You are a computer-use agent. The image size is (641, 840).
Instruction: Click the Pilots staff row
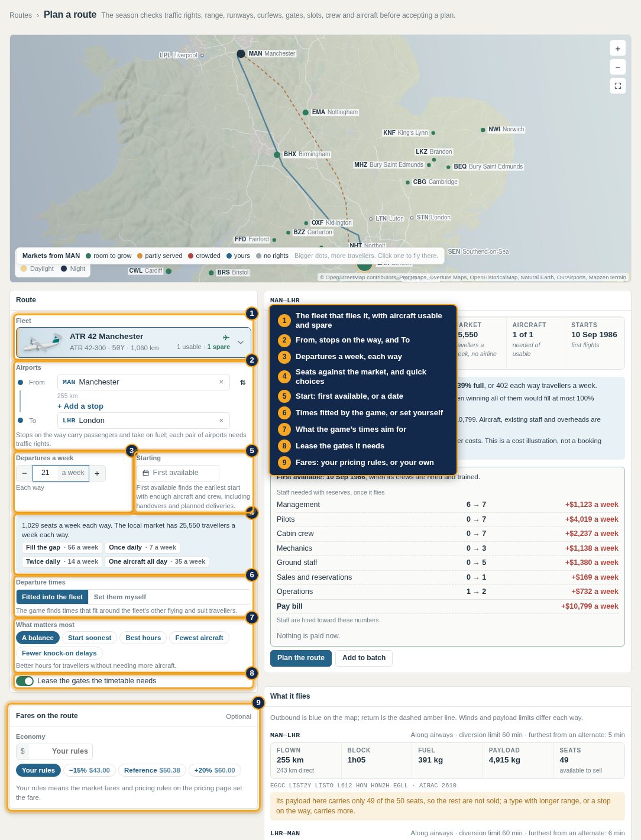(448, 519)
